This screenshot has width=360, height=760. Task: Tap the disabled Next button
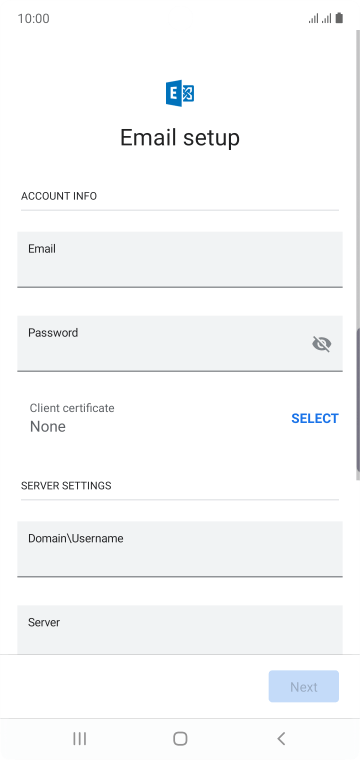[x=304, y=686]
